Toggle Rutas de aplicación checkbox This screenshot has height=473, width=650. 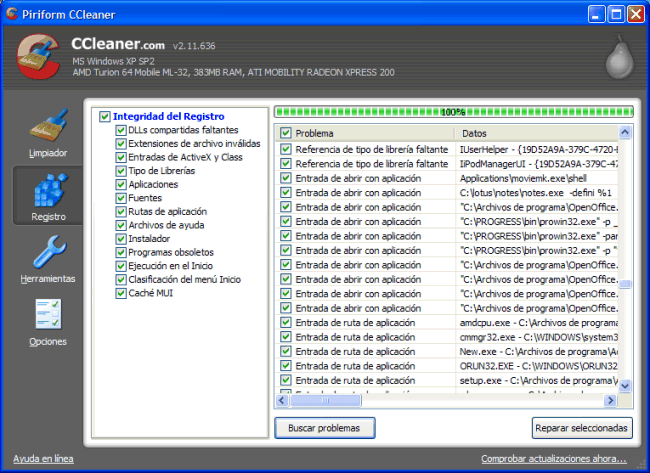click(121, 212)
